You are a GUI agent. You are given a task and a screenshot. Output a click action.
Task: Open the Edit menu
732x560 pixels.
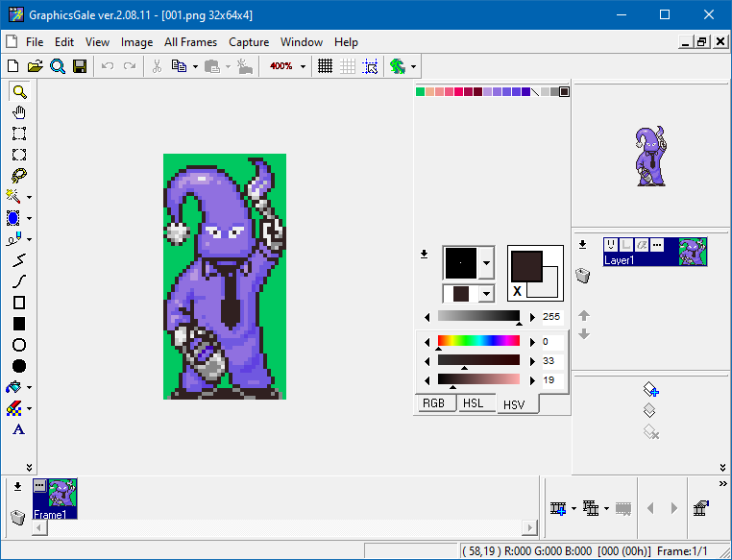64,42
